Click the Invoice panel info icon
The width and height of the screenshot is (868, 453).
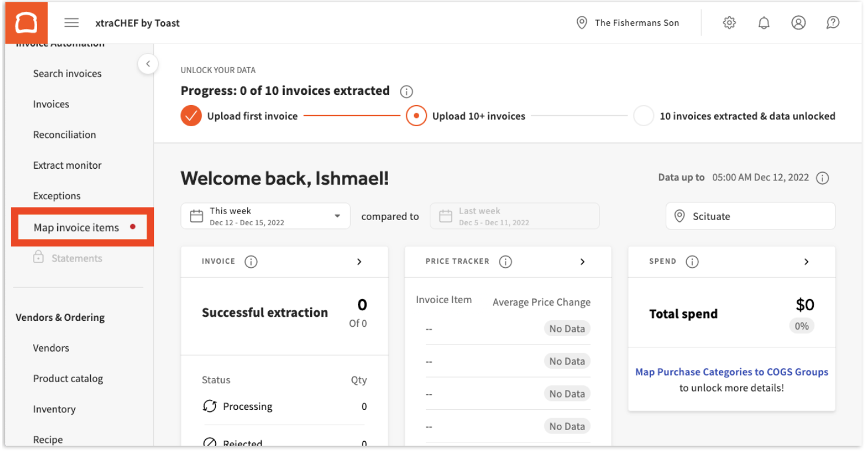point(251,261)
